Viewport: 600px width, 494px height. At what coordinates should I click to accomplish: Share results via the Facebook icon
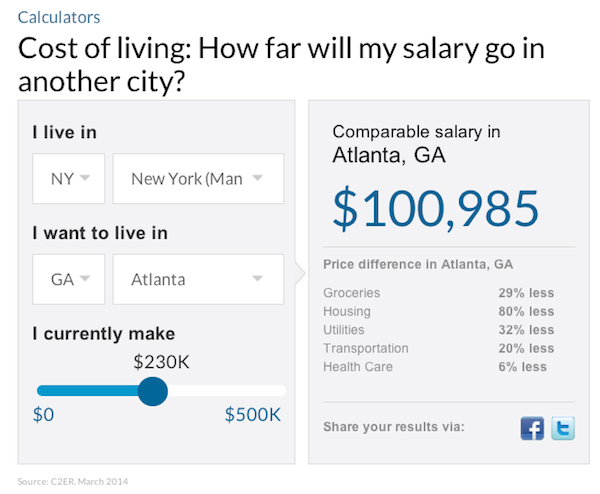coord(532,428)
